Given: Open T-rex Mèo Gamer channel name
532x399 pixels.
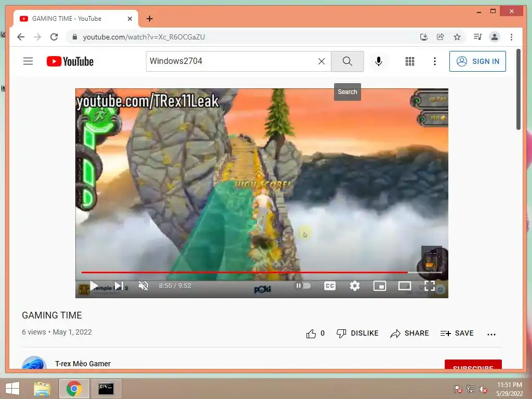Looking at the screenshot, I should click(x=83, y=364).
